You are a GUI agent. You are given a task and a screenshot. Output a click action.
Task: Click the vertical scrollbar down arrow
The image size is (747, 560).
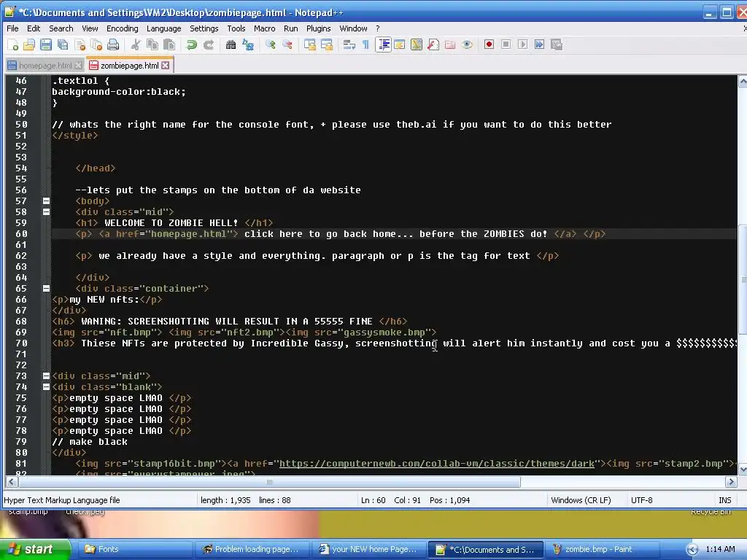point(742,469)
